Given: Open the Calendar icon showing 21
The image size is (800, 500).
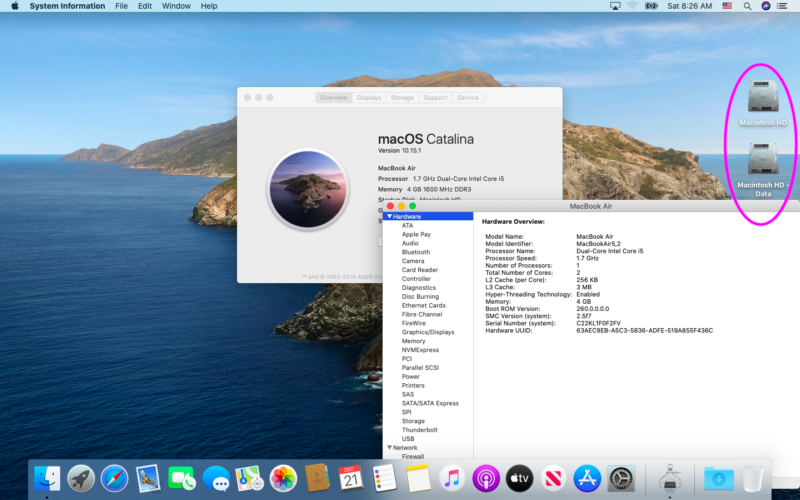Looking at the screenshot, I should [x=351, y=479].
